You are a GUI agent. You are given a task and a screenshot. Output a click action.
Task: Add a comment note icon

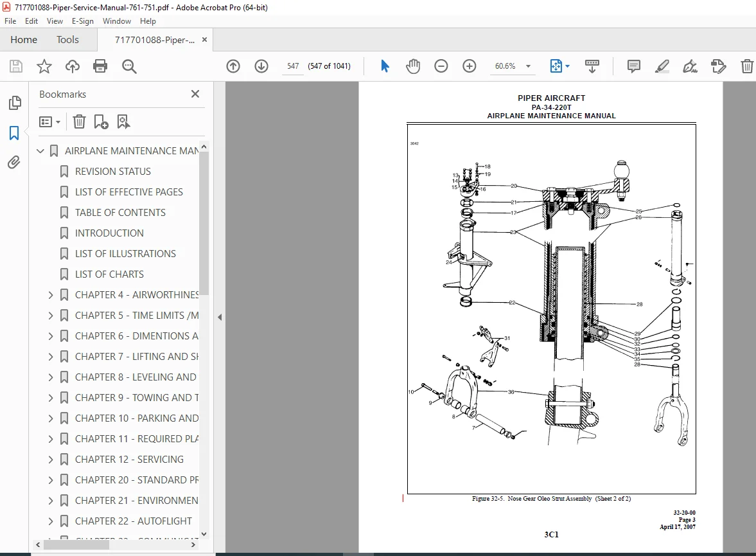(633, 66)
